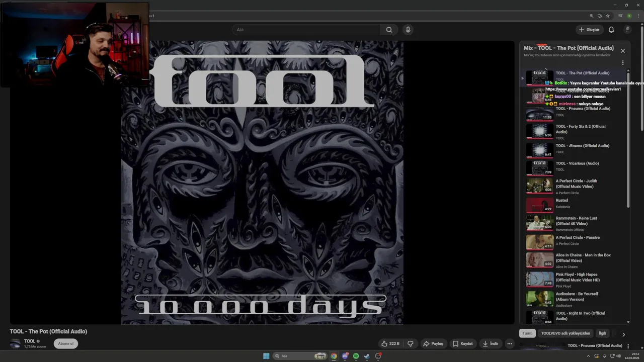Click the Abone ol subscribe button

[x=66, y=344]
